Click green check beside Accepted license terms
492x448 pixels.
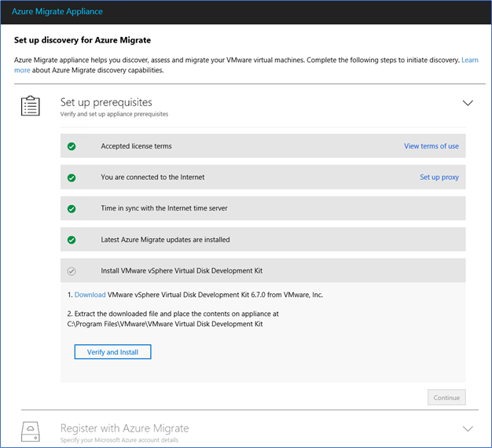72,146
